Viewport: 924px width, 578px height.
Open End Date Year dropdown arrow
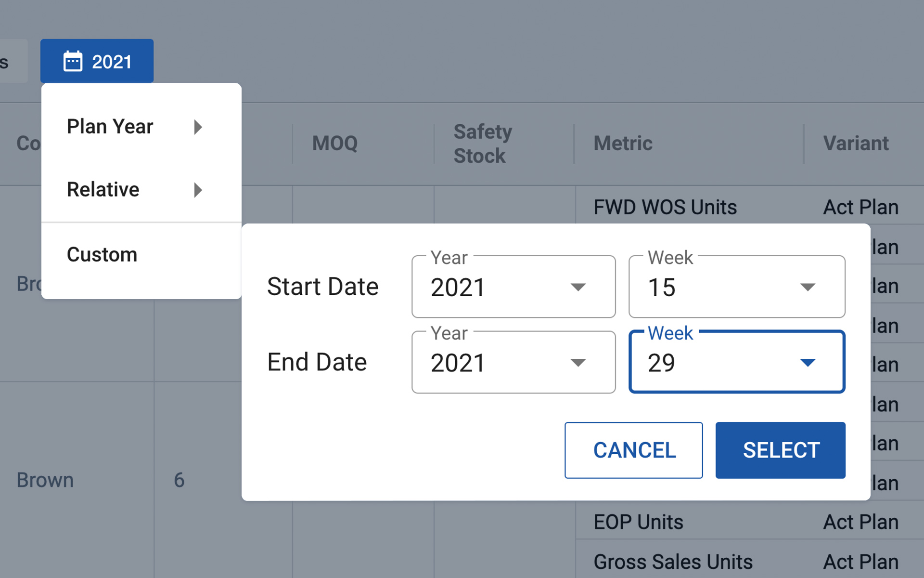pos(578,363)
